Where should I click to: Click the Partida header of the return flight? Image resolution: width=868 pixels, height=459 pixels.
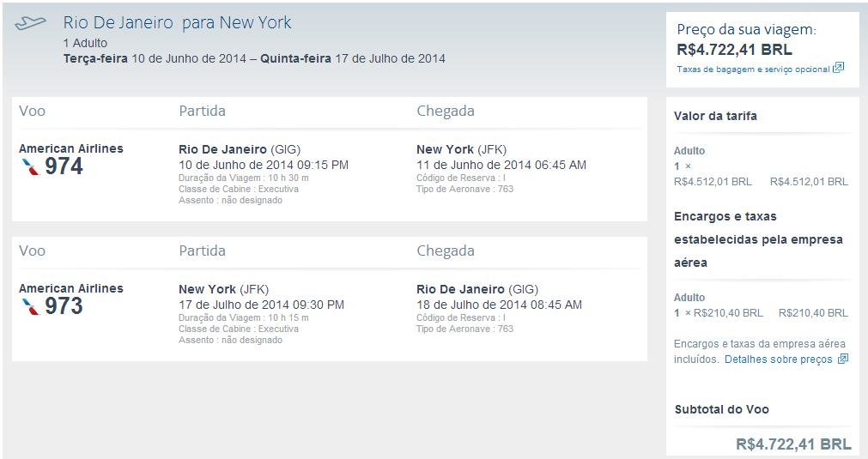pyautogui.click(x=202, y=251)
